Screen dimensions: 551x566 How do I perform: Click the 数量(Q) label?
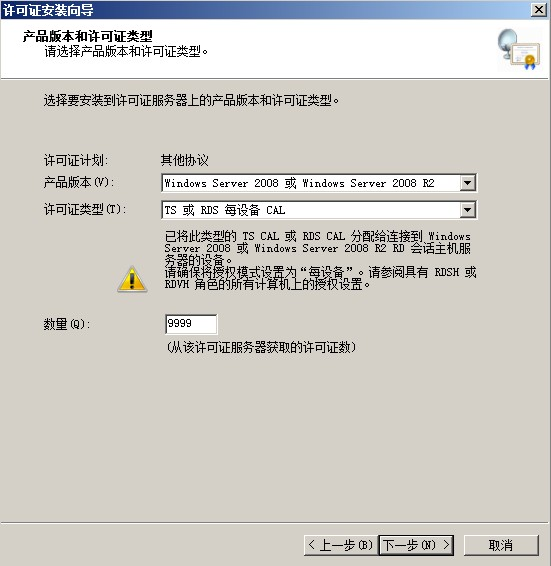click(x=66, y=324)
